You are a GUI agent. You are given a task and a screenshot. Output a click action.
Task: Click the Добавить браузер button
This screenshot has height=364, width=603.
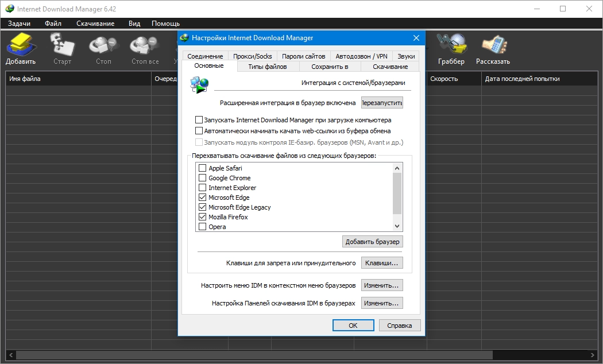(x=372, y=242)
